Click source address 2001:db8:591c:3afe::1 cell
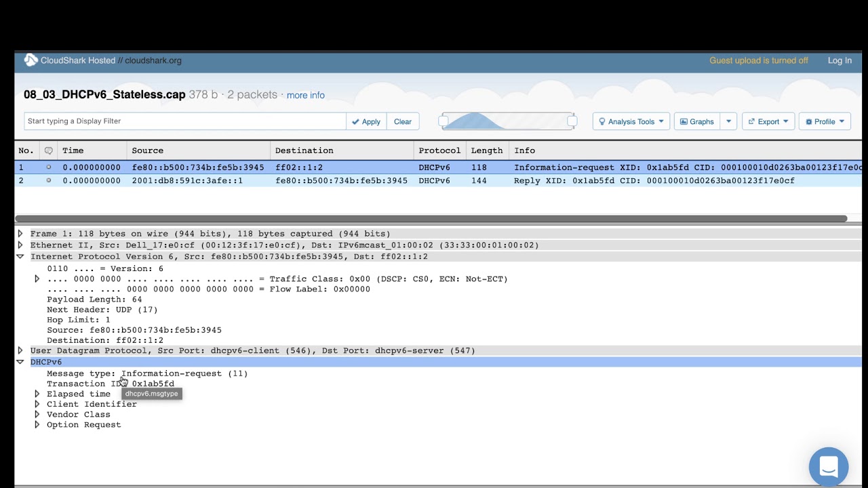 tap(187, 181)
